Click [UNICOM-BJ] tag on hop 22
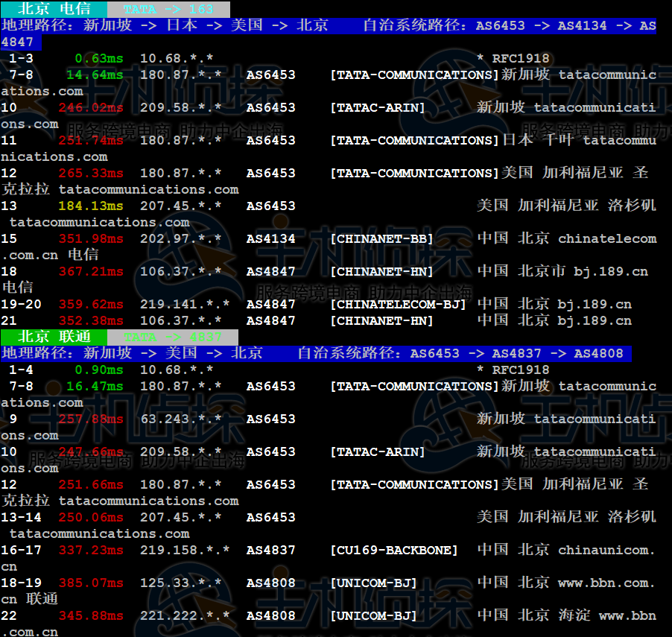The width and height of the screenshot is (672, 637). point(373,615)
